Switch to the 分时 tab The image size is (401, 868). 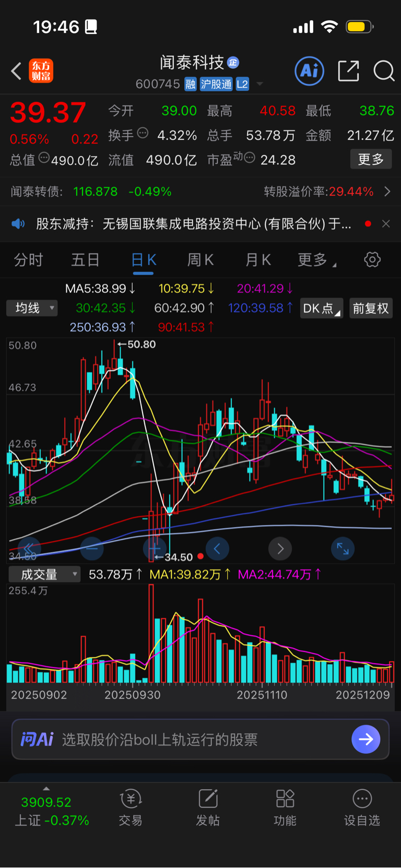[x=28, y=259]
